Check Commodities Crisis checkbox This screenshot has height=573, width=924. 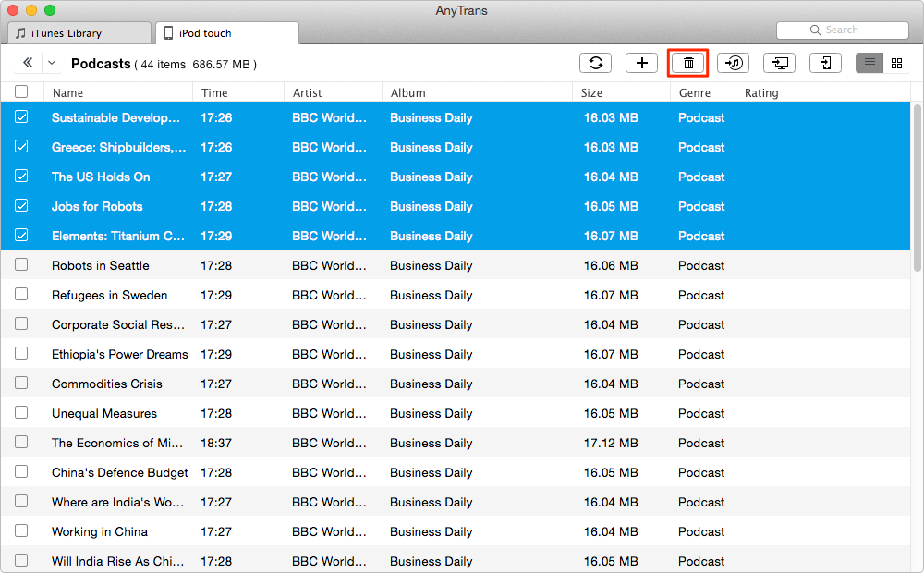click(x=21, y=383)
